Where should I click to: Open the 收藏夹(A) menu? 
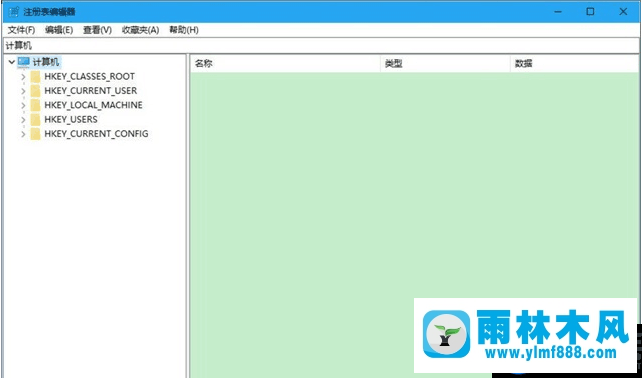pyautogui.click(x=140, y=30)
